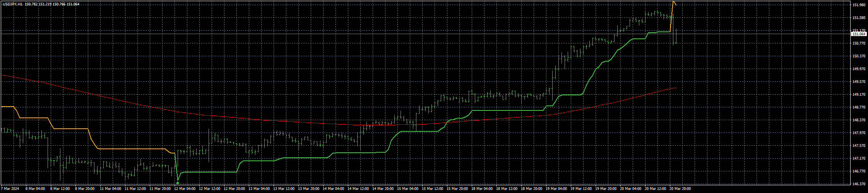Click the 8 Mar 20:00 time label
This screenshot has width=868, height=193.
tap(84, 189)
